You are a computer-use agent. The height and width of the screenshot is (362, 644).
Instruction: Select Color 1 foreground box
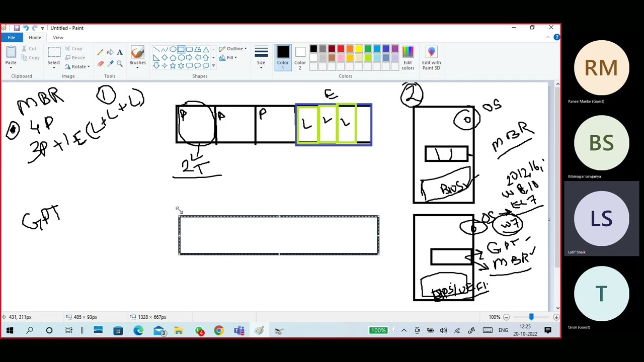283,58
